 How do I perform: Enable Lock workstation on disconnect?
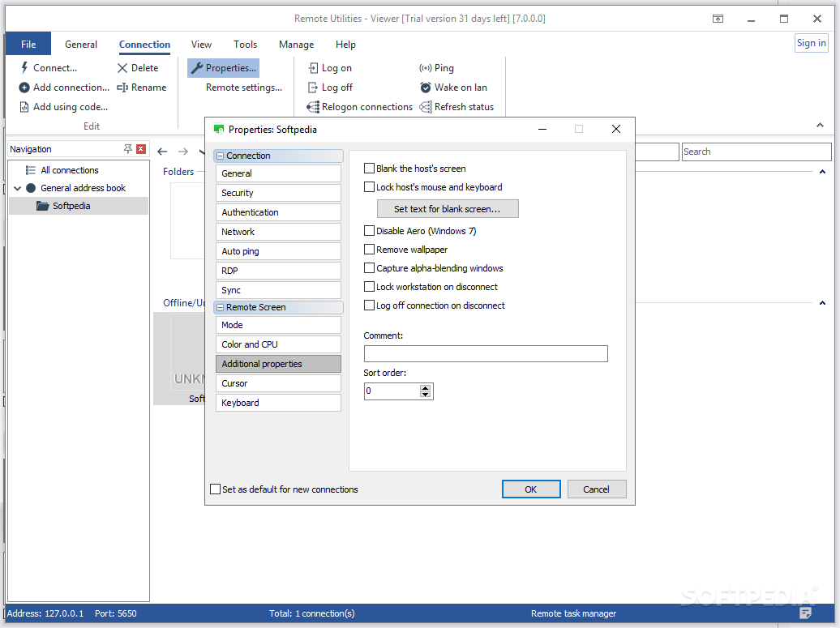(369, 287)
